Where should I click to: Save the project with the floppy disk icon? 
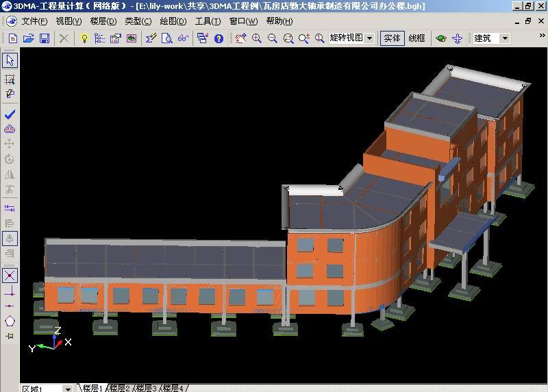[44, 38]
